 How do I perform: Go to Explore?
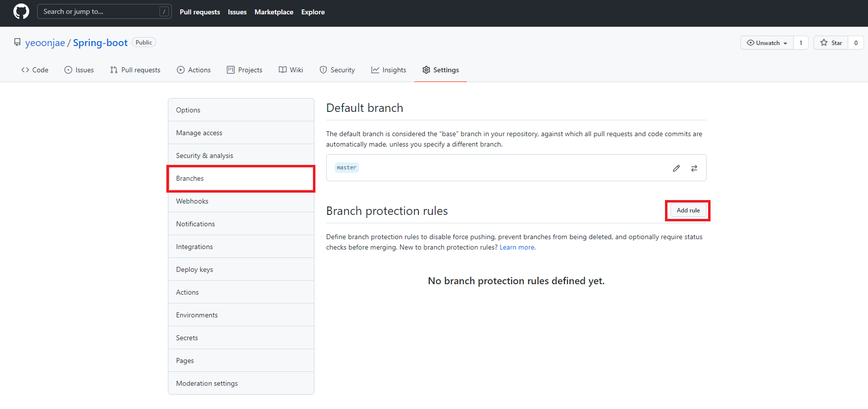click(313, 12)
